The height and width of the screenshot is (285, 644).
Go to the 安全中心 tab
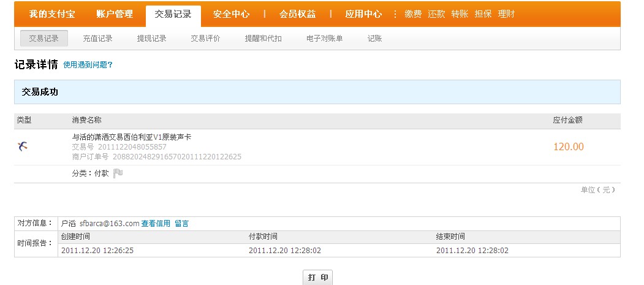point(231,14)
